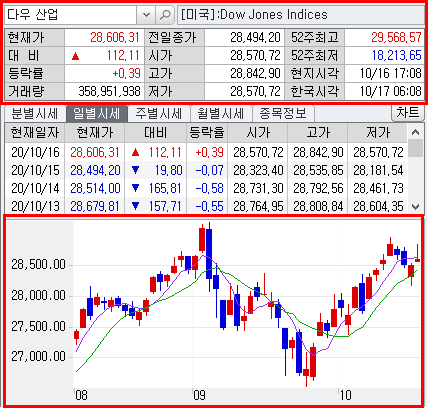428x408 pixels.
Task: Switch to the 분별시세 tab
Action: pyautogui.click(x=35, y=114)
